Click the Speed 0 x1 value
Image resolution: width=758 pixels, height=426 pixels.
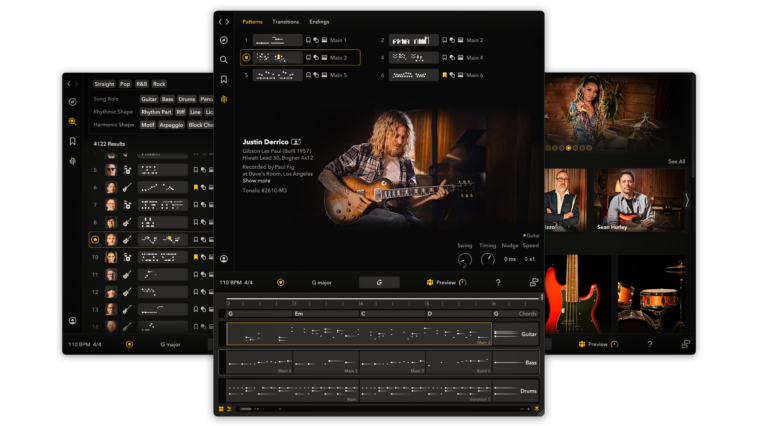(x=530, y=259)
